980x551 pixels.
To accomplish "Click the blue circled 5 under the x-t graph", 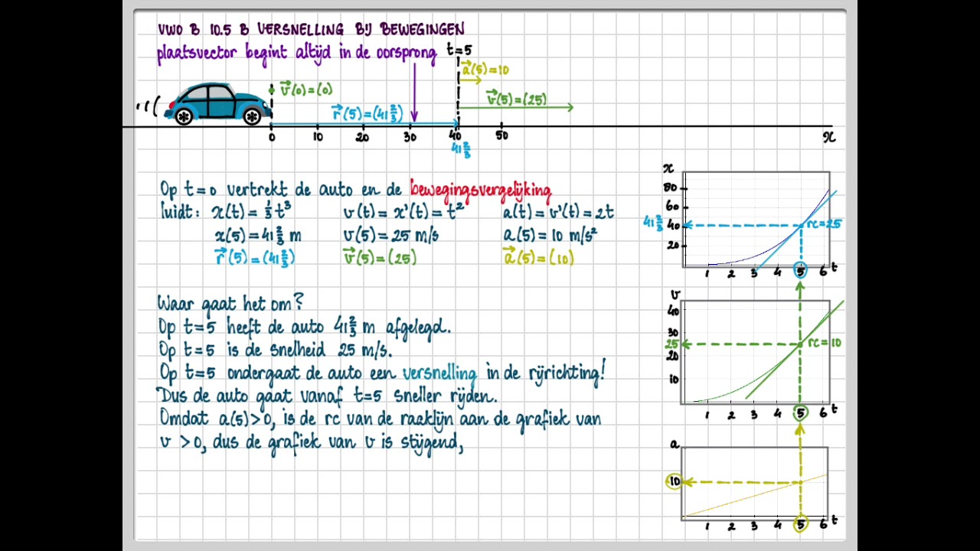I will pos(800,271).
